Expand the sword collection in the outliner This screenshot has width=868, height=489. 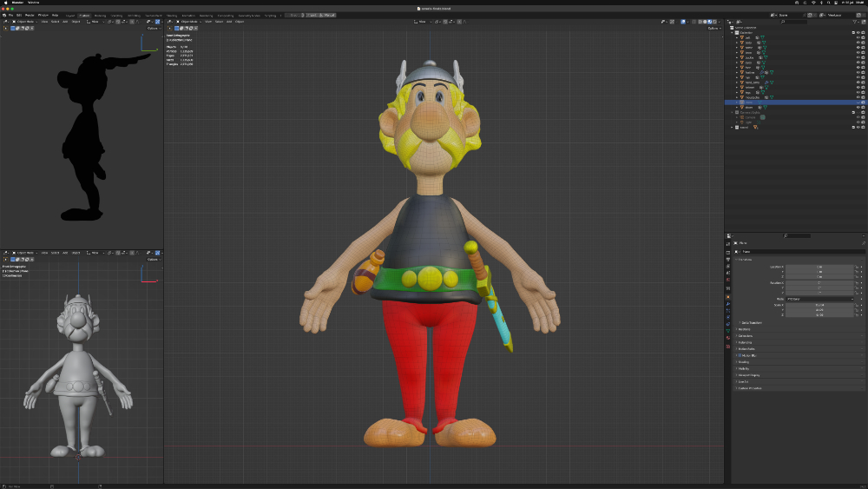tap(732, 128)
